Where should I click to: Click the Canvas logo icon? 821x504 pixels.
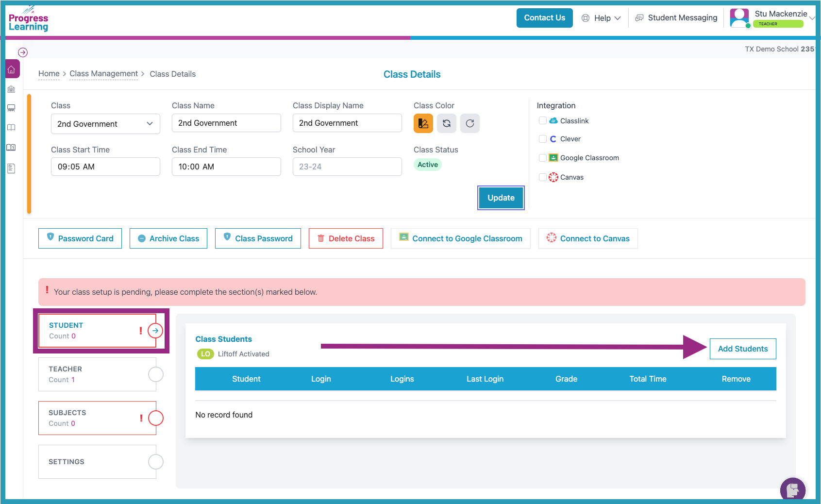coord(553,177)
